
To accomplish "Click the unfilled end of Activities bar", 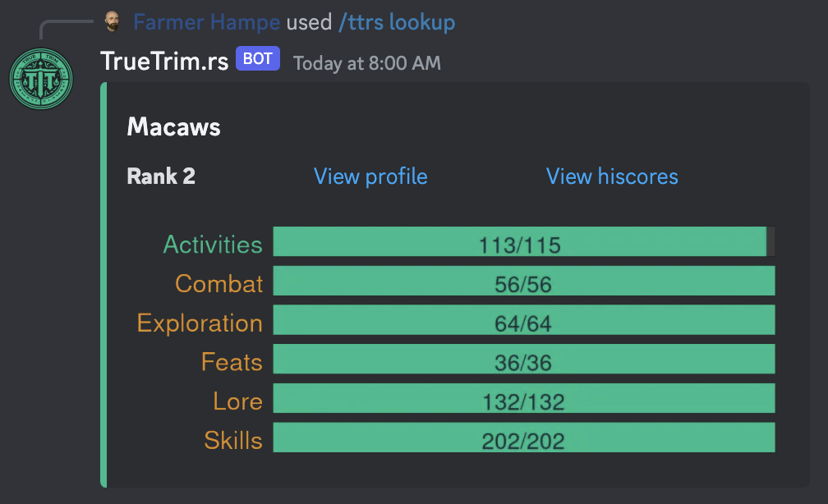I will pyautogui.click(x=771, y=241).
